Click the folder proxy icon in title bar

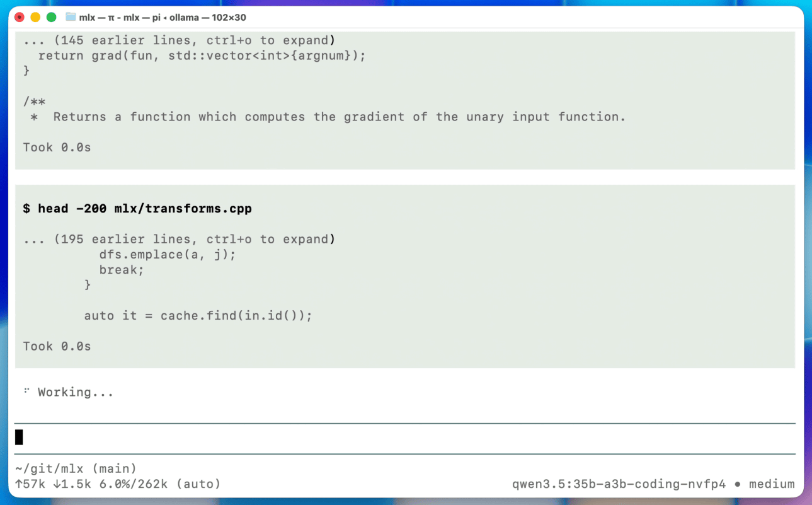tap(71, 17)
